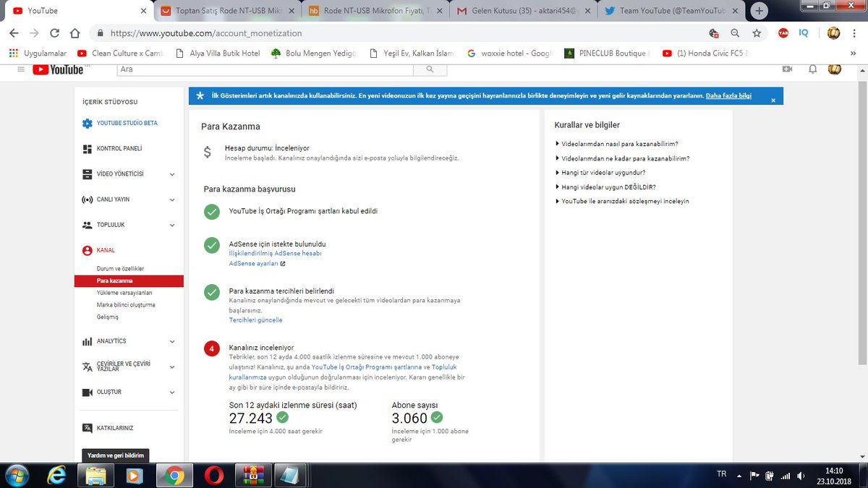The width and height of the screenshot is (868, 488).
Task: Open file explorer from taskbar
Action: (x=96, y=475)
